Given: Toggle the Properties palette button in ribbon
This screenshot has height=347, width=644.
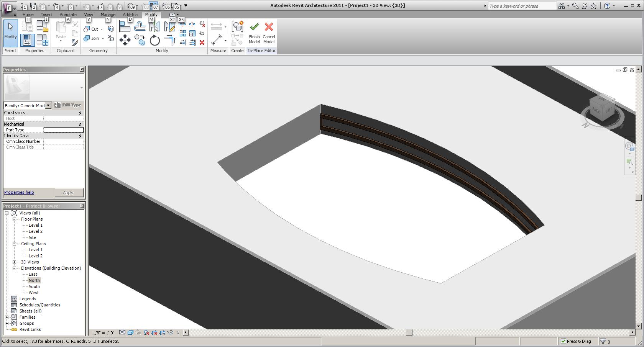Looking at the screenshot, I should tap(27, 40).
